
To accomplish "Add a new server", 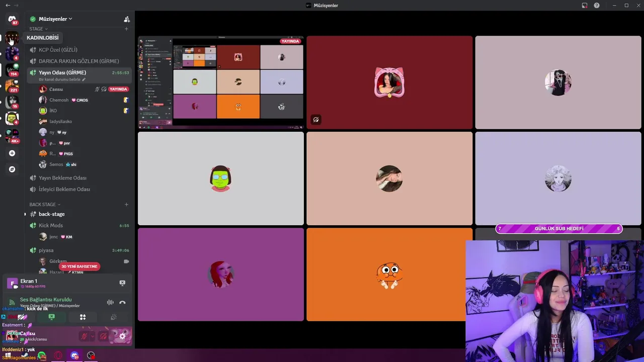I will point(12,153).
